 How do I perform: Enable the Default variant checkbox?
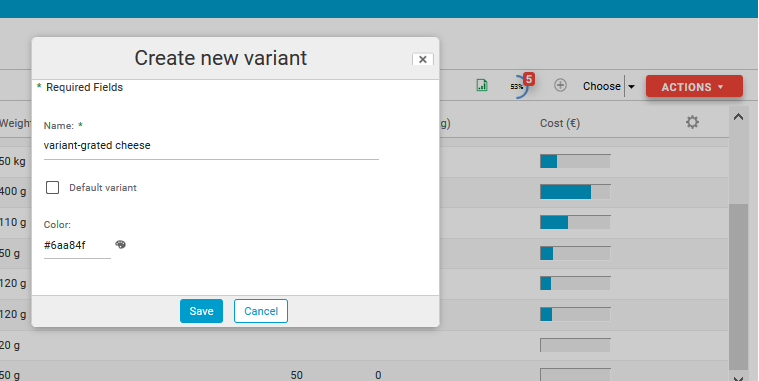click(52, 187)
